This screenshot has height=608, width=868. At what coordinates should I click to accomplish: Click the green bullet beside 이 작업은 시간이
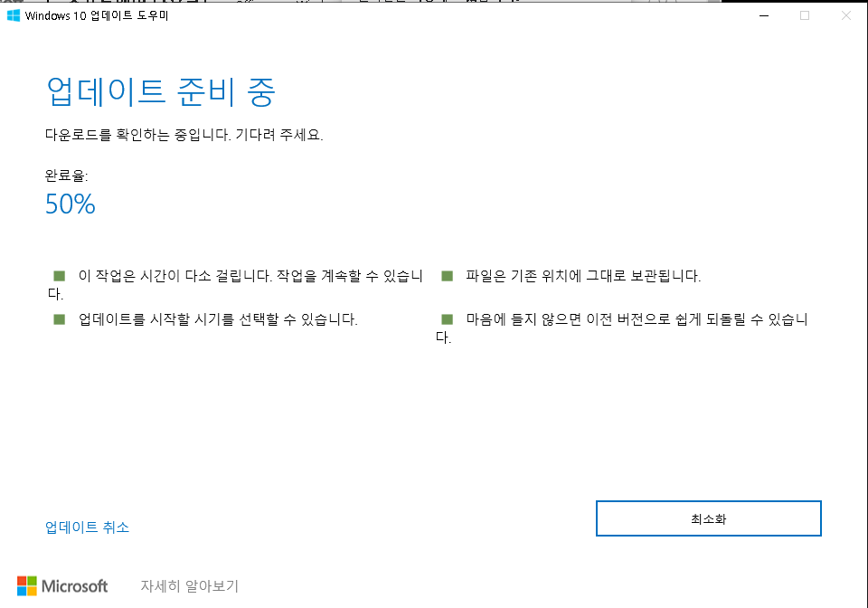60,276
